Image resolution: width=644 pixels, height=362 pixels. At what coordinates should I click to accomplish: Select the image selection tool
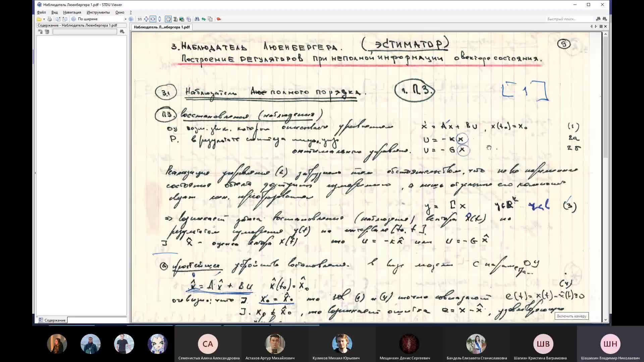point(182,19)
